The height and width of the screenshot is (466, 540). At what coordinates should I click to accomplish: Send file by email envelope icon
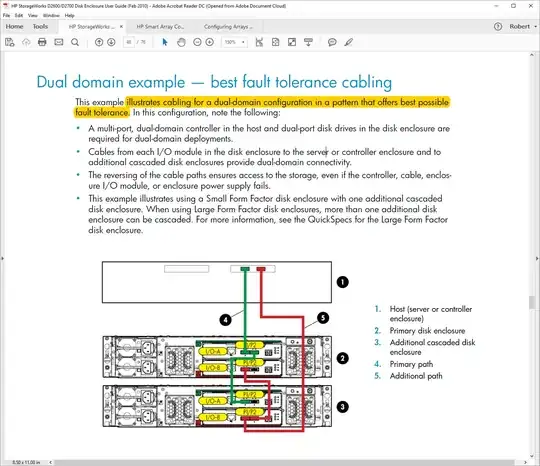59,42
